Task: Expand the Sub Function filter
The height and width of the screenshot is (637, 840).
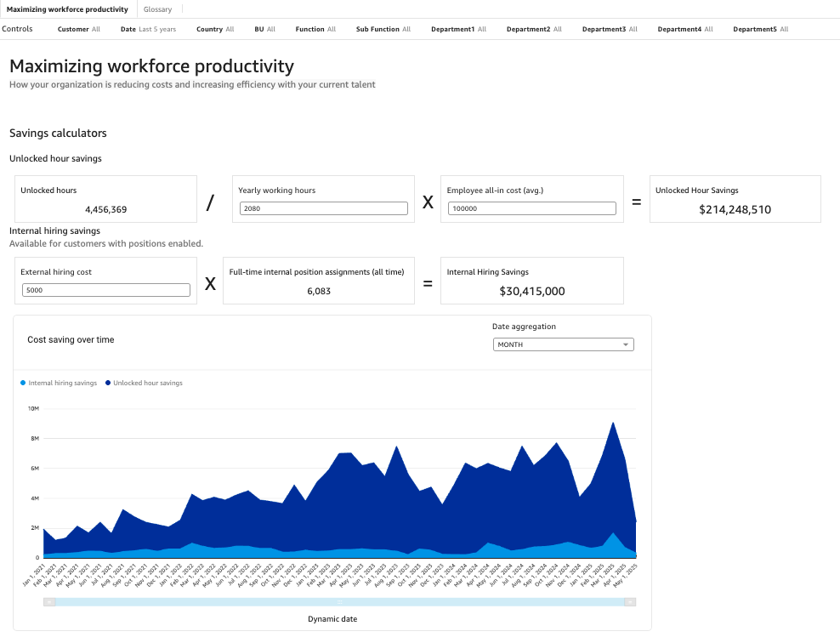Action: pyautogui.click(x=383, y=29)
